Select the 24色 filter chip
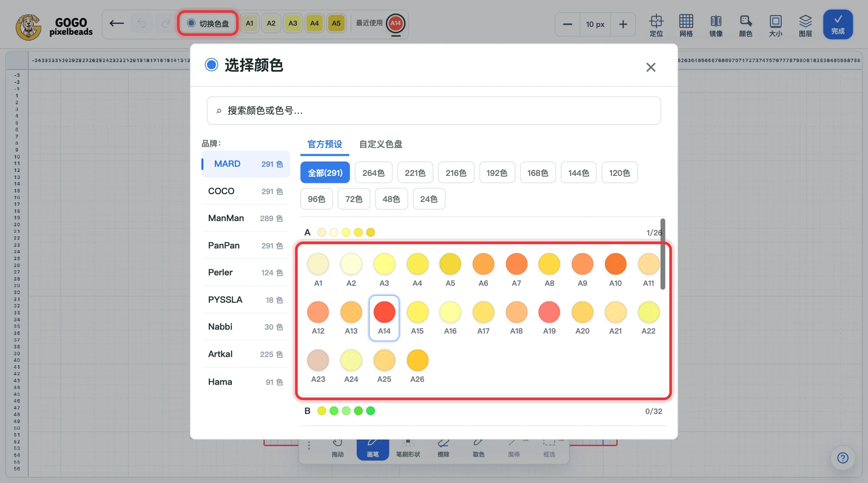Screen dimensions: 868x483 pyautogui.click(x=429, y=199)
